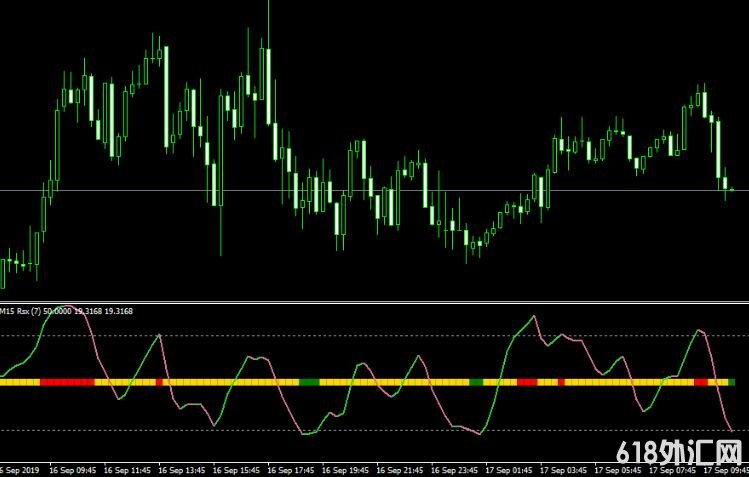Image resolution: width=749 pixels, height=477 pixels.
Task: Click the 16 Sep 09:45 time label
Action: click(74, 469)
